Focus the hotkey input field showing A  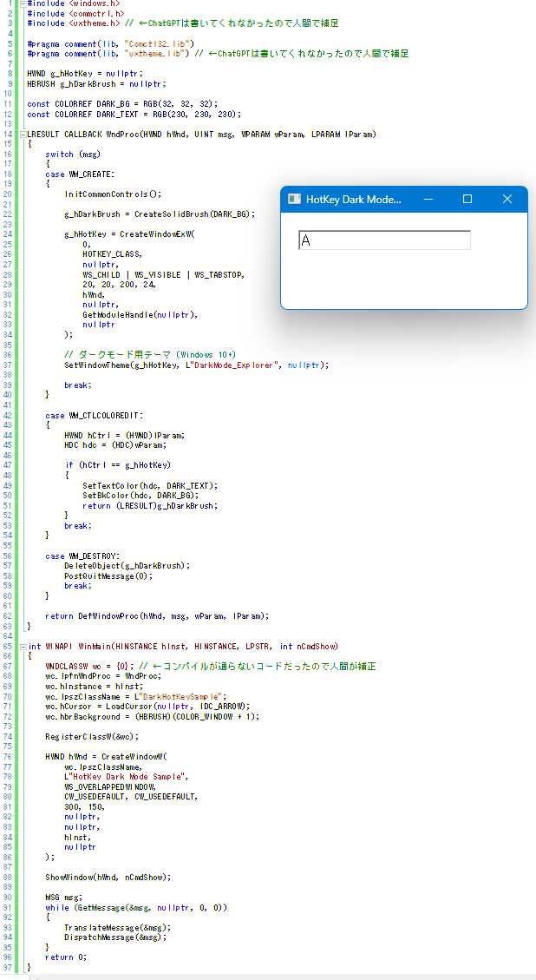pos(383,240)
